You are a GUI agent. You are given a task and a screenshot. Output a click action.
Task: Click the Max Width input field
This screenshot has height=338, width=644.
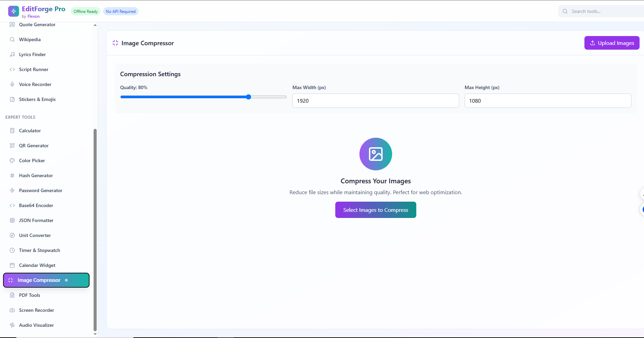375,101
